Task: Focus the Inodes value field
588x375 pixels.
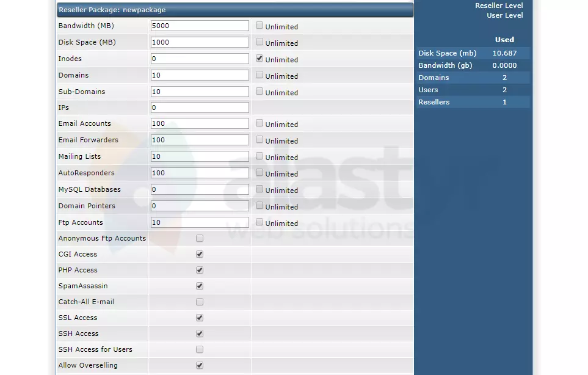Action: (200, 59)
